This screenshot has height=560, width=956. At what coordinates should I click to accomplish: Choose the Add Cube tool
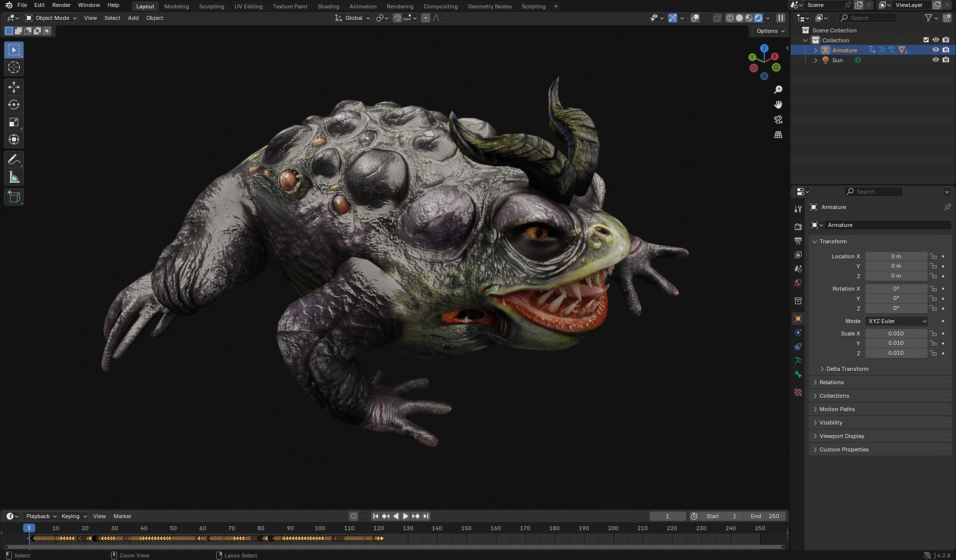[x=14, y=197]
